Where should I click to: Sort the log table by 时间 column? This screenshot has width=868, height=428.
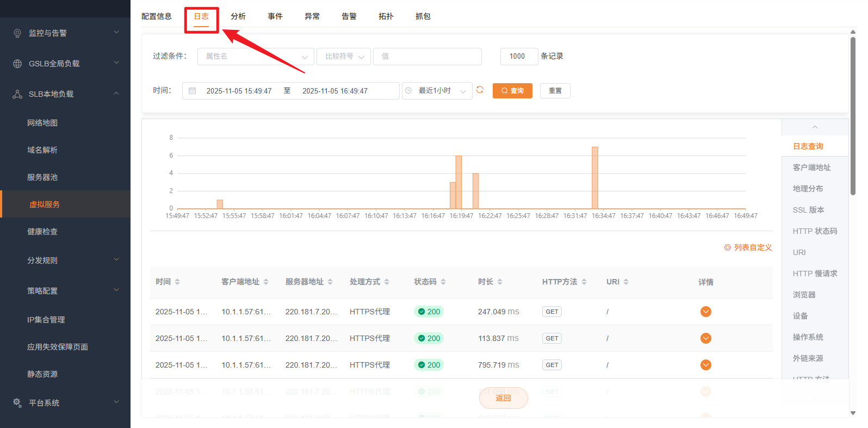[177, 282]
